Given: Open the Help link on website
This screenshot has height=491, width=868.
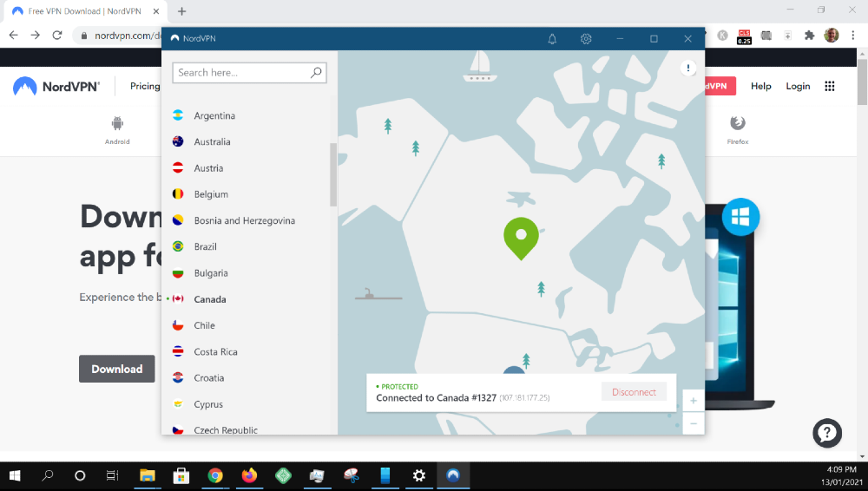Looking at the screenshot, I should 760,86.
